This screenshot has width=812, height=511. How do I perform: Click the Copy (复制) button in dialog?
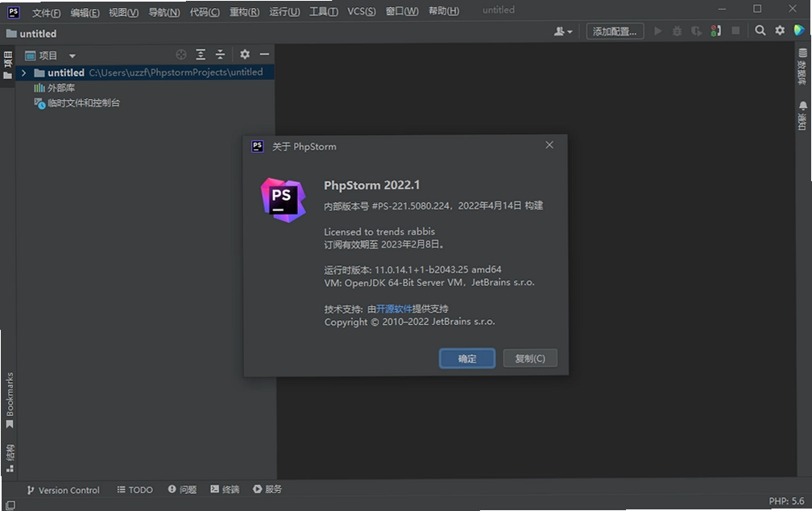tap(530, 358)
